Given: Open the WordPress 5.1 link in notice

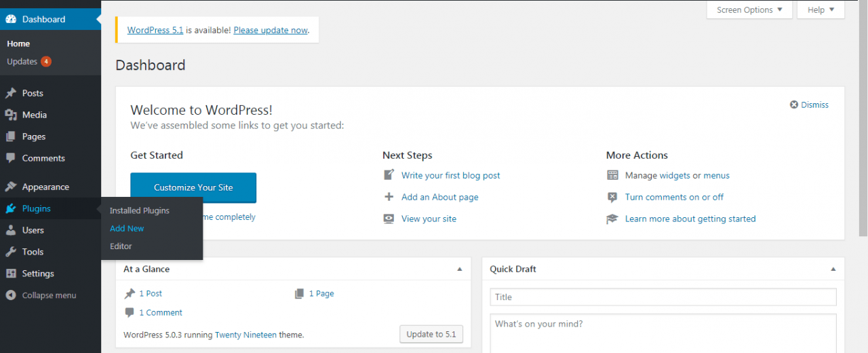Looking at the screenshot, I should [x=155, y=30].
